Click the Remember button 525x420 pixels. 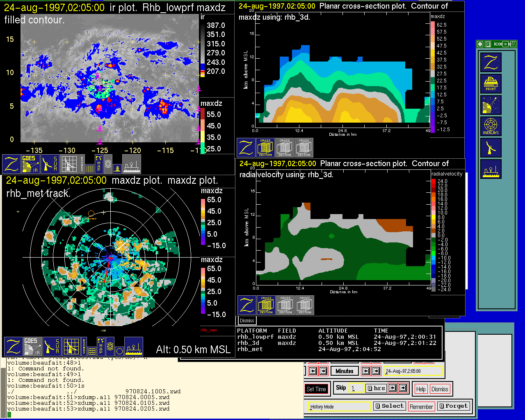pos(421,406)
